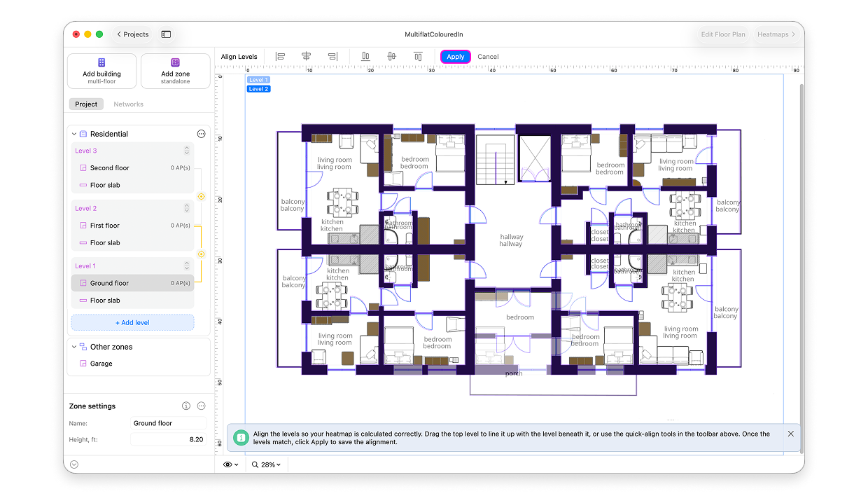868x496 pixels.
Task: Apply the level alignment
Action: (456, 57)
